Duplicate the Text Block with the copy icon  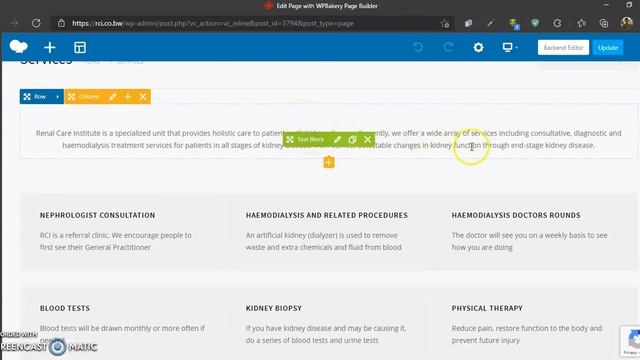point(352,140)
